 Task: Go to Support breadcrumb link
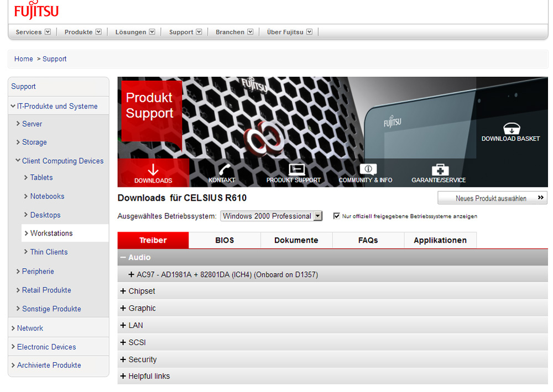(54, 59)
